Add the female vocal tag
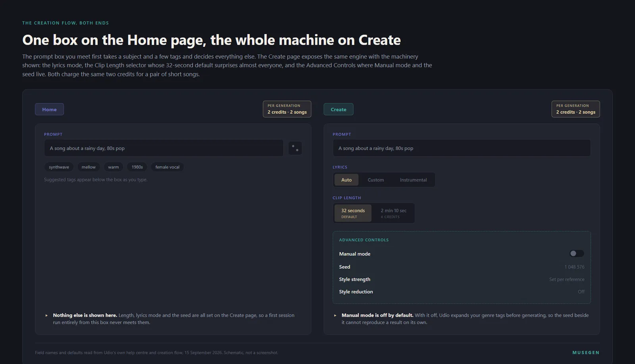The height and width of the screenshot is (364, 635). click(167, 167)
